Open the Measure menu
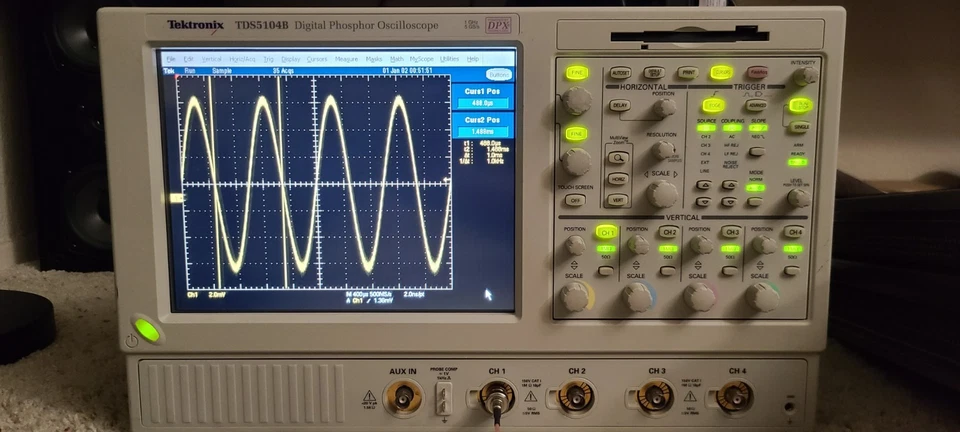Viewport: 960px width, 432px height. (347, 59)
